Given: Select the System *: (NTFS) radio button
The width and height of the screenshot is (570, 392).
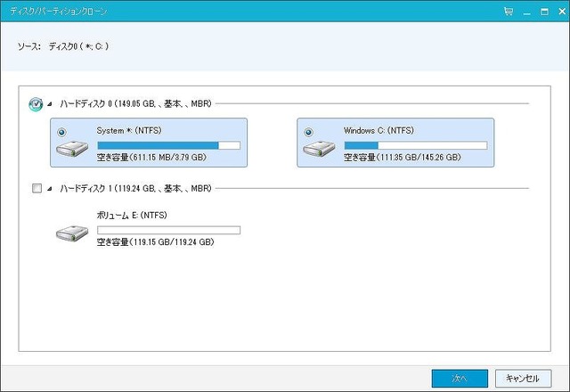Looking at the screenshot, I should point(61,132).
